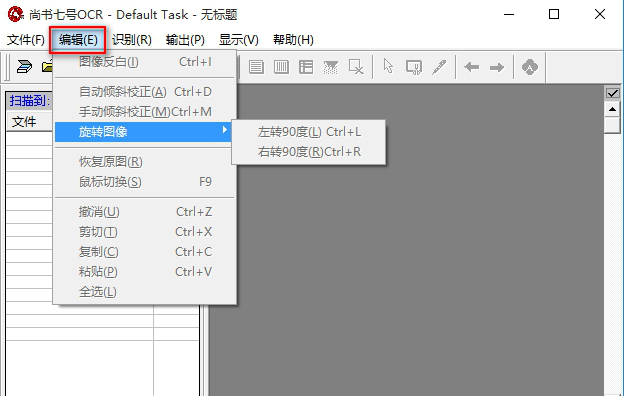Click the region recognition cursor icon
Screen dimensions: 624x411
(414, 67)
